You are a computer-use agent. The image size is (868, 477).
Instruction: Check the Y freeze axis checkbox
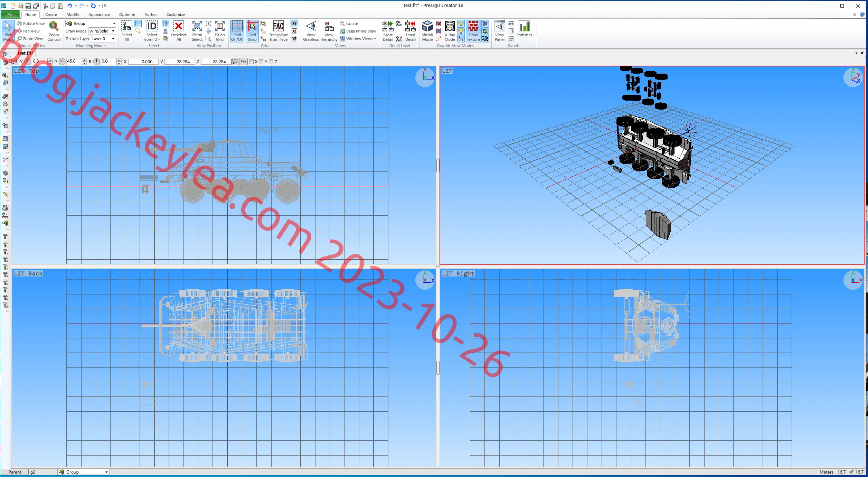[x=261, y=62]
